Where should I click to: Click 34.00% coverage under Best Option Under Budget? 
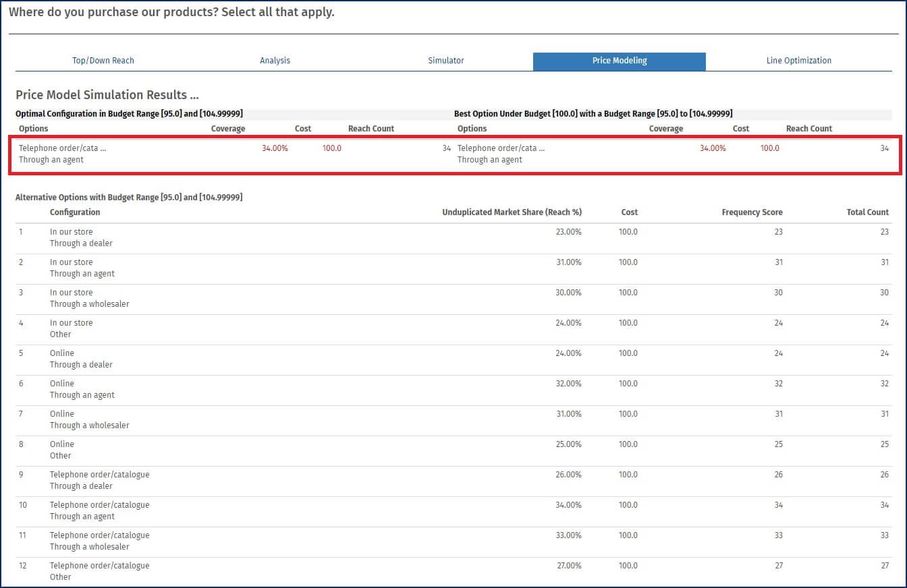[713, 148]
